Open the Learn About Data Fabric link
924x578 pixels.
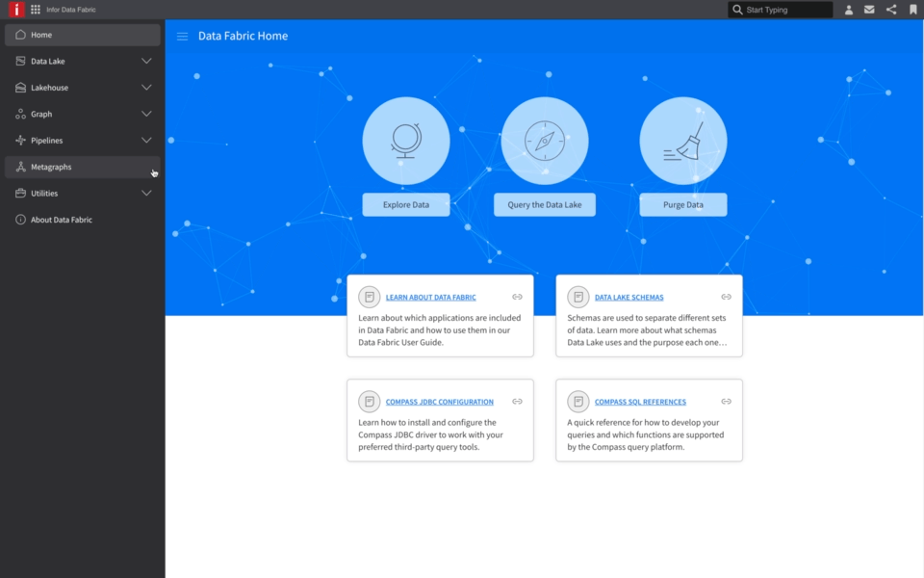(431, 298)
